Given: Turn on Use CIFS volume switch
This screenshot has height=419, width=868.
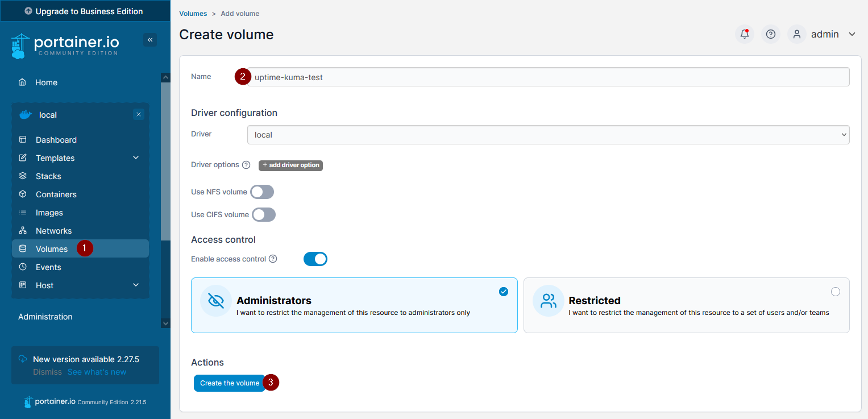Looking at the screenshot, I should [264, 215].
